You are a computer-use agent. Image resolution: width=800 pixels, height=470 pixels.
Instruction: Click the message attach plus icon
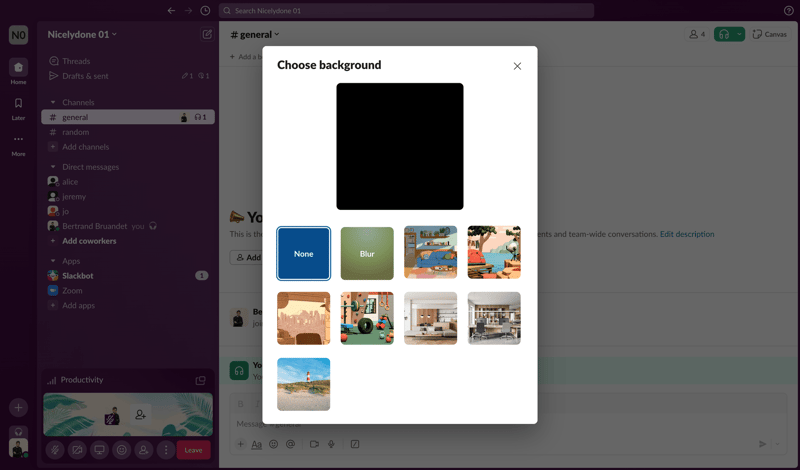tap(240, 444)
